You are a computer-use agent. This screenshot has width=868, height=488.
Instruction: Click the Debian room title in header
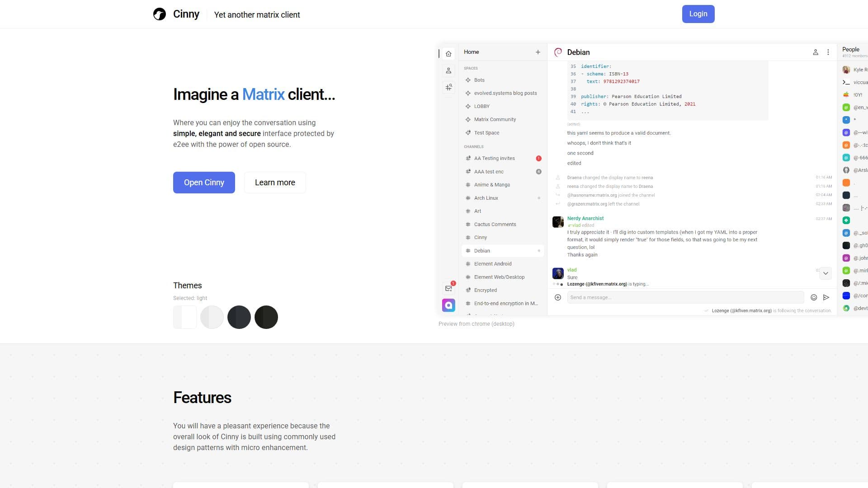pos(578,52)
